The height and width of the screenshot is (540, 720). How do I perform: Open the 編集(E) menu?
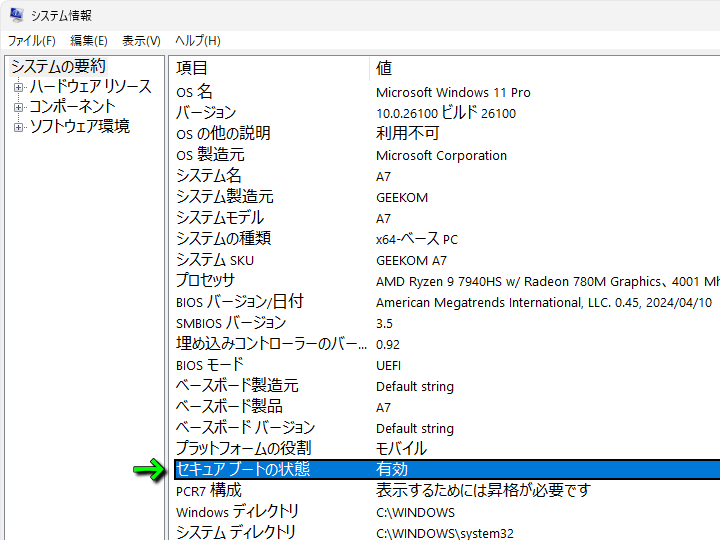89,41
